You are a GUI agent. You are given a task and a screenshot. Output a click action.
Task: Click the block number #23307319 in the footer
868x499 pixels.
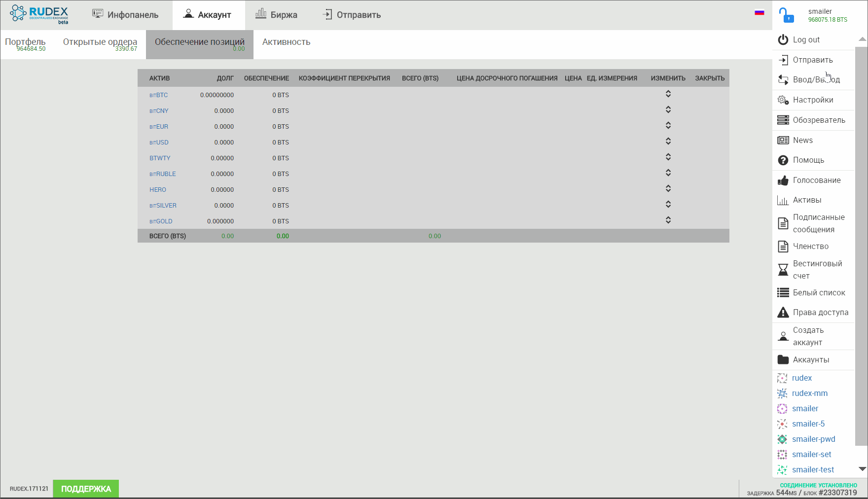(838, 493)
